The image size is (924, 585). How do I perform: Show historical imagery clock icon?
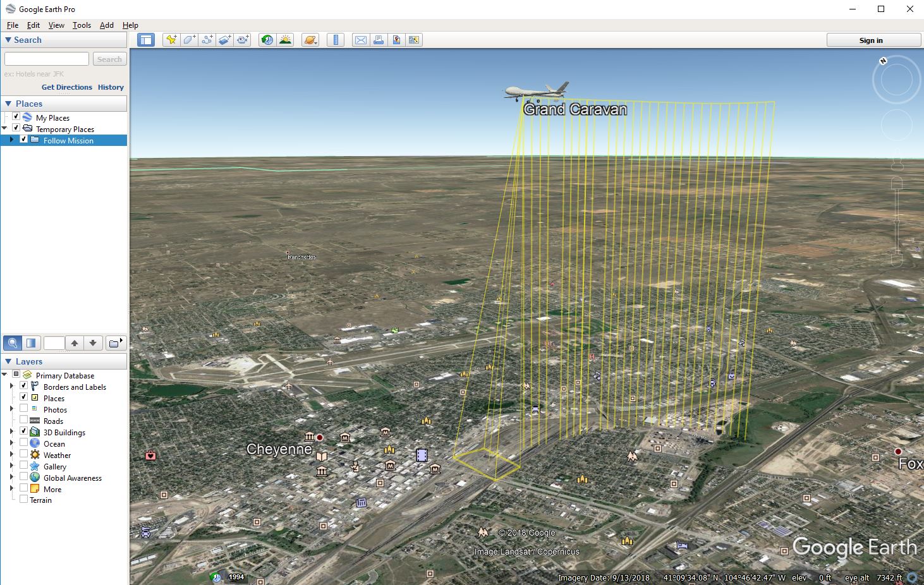click(x=267, y=40)
